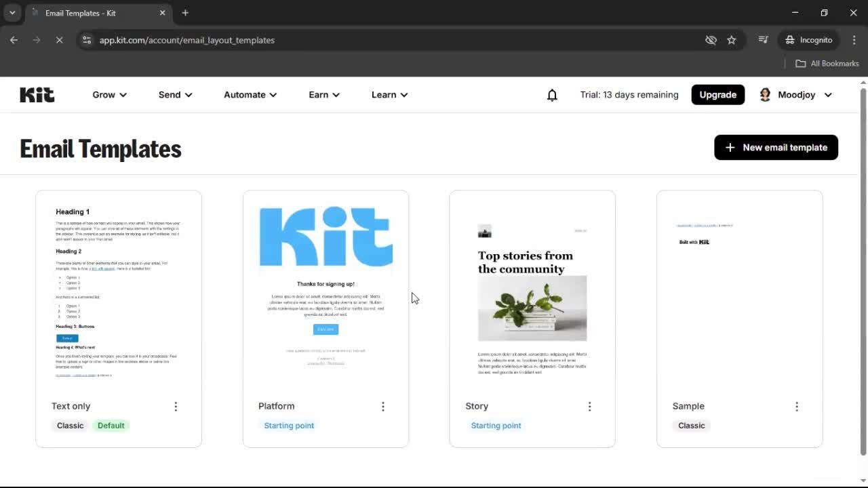Viewport: 868px width, 488px height.
Task: Open the three-dot menu on Platform template
Action: point(383,406)
